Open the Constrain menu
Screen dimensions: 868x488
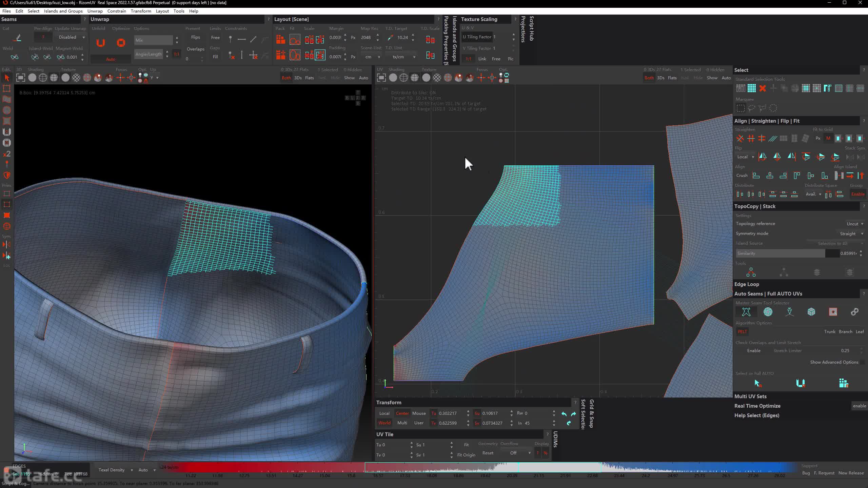click(x=117, y=11)
